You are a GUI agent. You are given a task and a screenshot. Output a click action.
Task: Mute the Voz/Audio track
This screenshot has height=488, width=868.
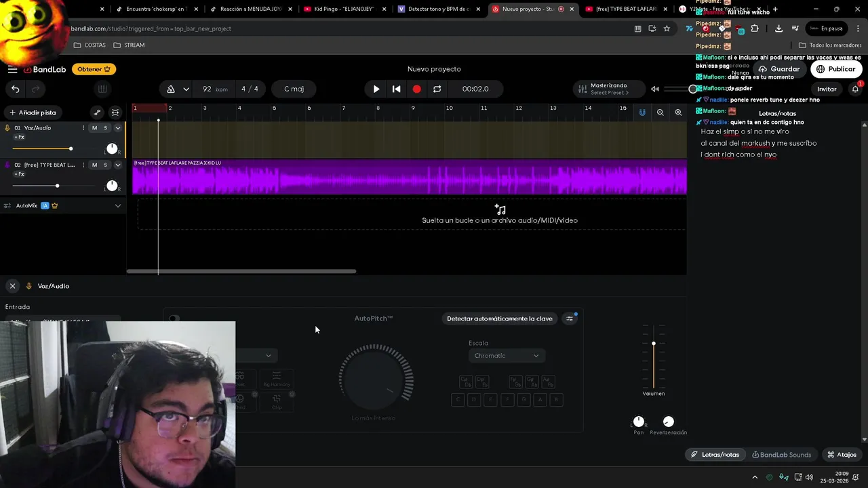click(x=94, y=128)
